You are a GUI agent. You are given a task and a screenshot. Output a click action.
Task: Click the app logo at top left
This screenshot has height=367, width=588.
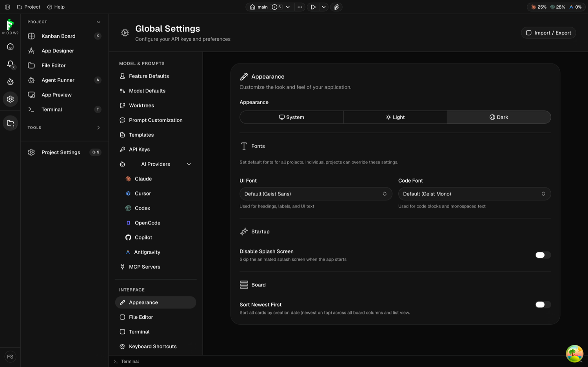tap(10, 24)
